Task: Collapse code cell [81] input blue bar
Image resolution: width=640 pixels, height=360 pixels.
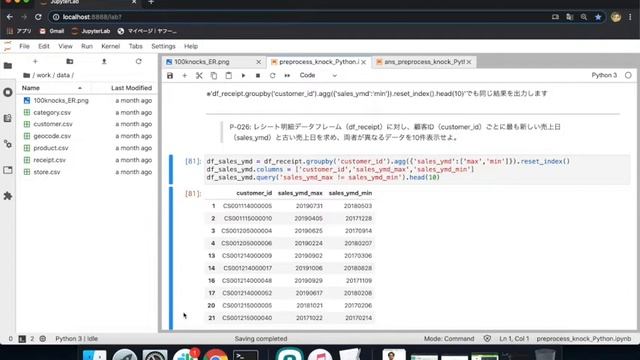Action: pos(171,169)
